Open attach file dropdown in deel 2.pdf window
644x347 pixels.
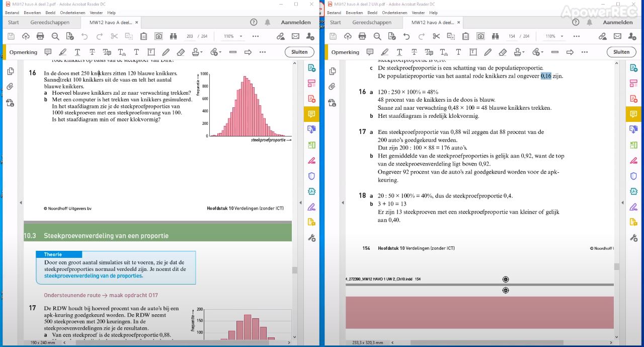[x=216, y=52]
